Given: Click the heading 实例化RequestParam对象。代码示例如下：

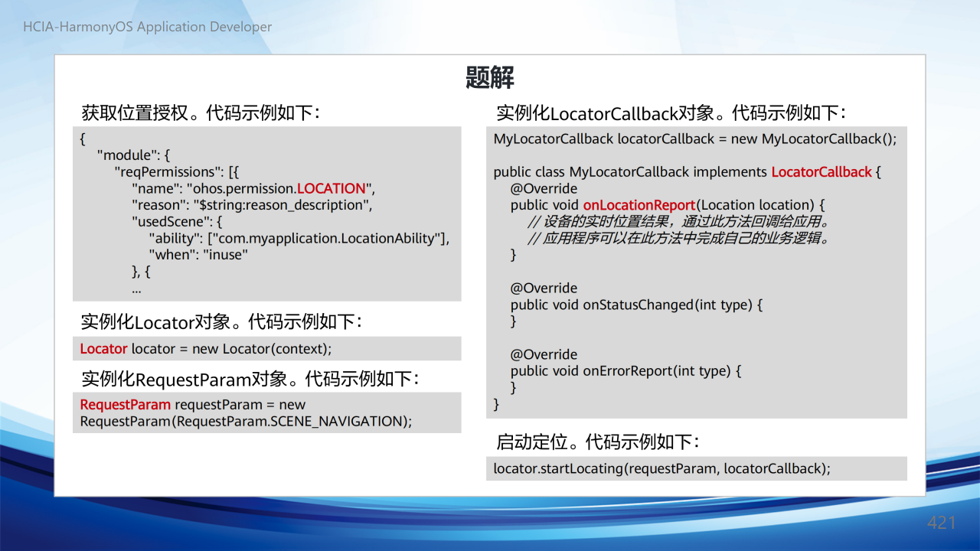Looking at the screenshot, I should click(250, 379).
